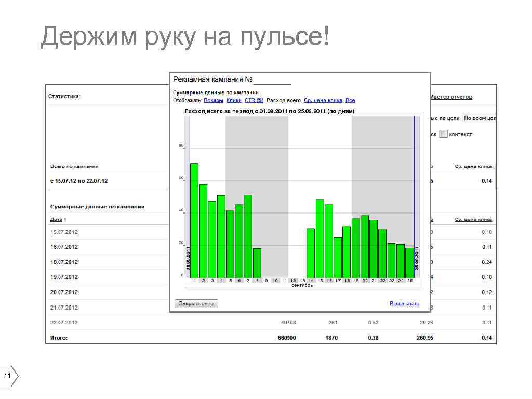Click the chart bar for September 20
532x399 pixels.
coord(365,247)
